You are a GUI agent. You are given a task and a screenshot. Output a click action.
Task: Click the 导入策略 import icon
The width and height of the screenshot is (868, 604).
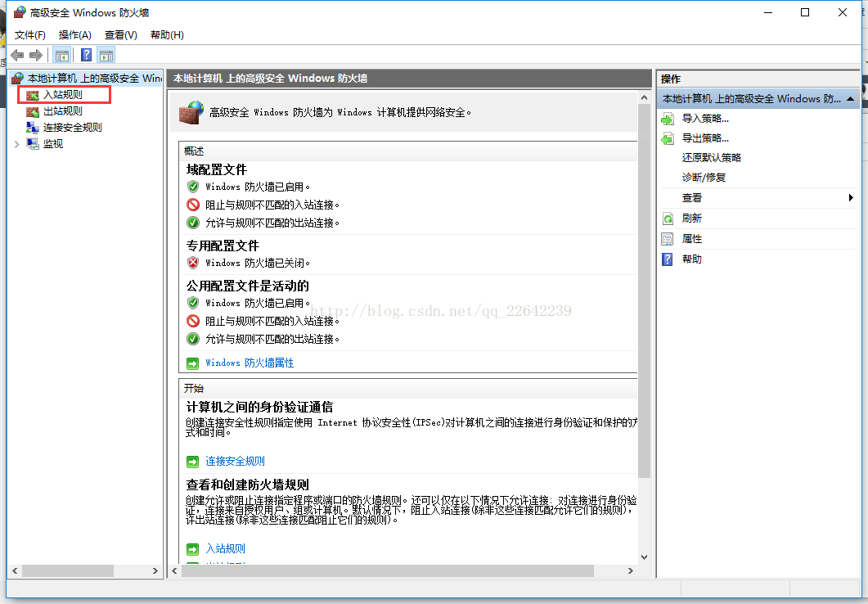pyautogui.click(x=668, y=119)
